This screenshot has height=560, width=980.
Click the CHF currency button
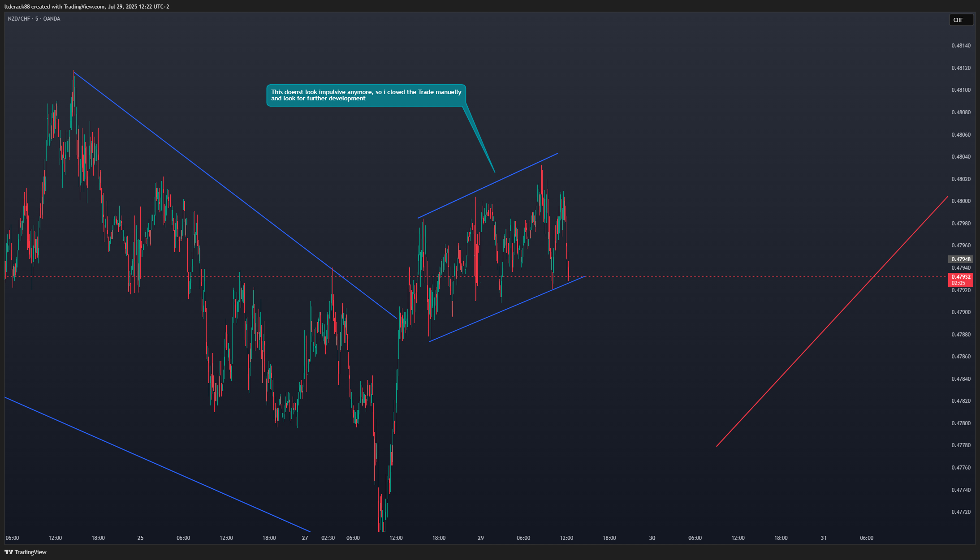[961, 20]
